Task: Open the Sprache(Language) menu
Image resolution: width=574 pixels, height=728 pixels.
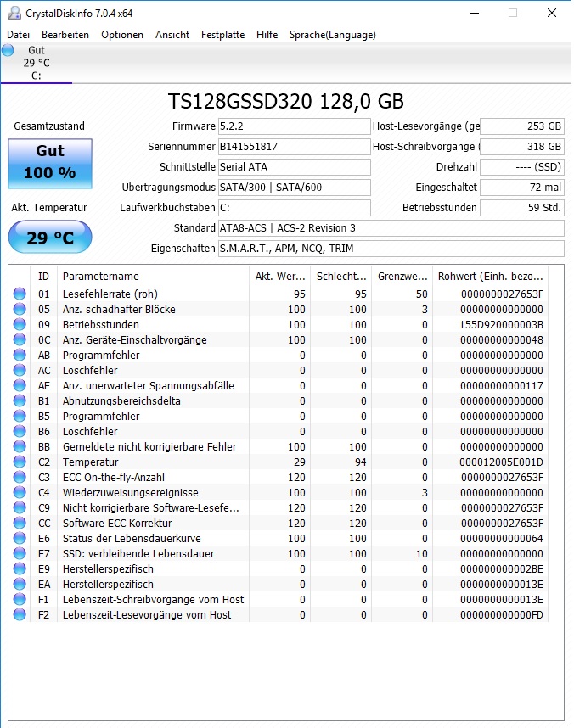Action: (333, 35)
